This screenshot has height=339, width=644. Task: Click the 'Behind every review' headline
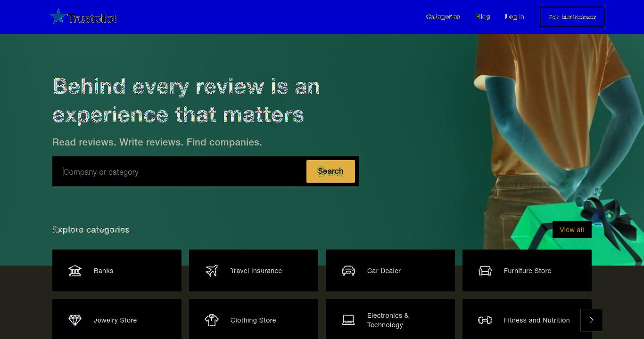[x=186, y=101]
